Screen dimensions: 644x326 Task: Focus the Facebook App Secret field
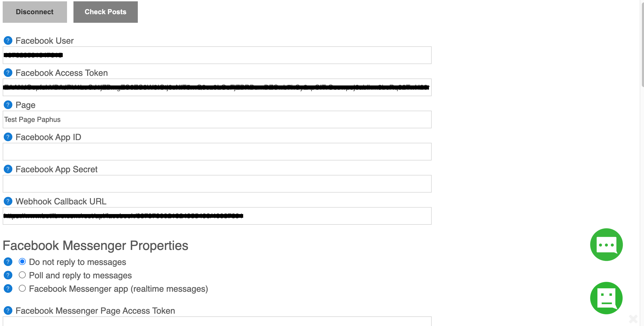(x=217, y=184)
